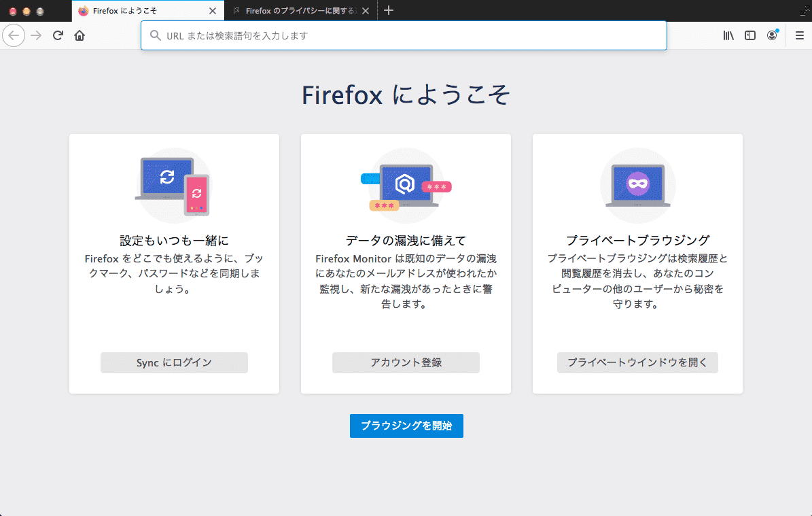The height and width of the screenshot is (516, 812).
Task: Click the Firefox をどこでも使えるように description text
Action: tap(174, 273)
